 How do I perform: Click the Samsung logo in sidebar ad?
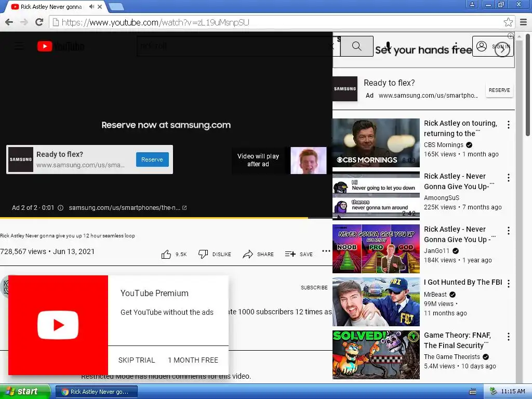pos(345,89)
